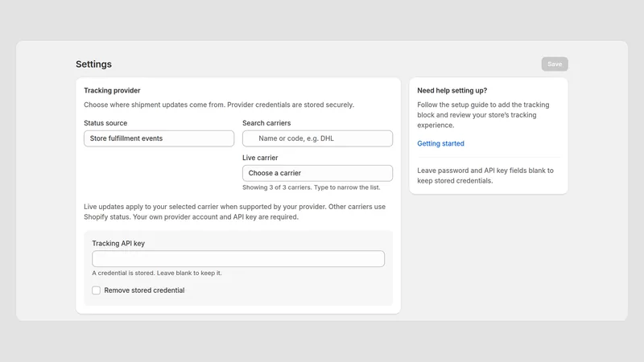Click the Tracking provider heading
Screen dimensions: 644x362
pos(112,90)
